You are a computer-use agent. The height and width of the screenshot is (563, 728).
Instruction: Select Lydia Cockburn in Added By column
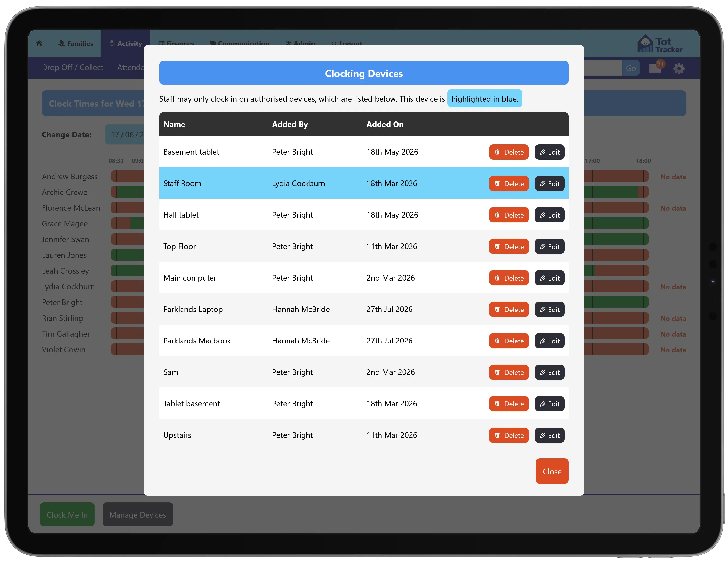(x=298, y=184)
